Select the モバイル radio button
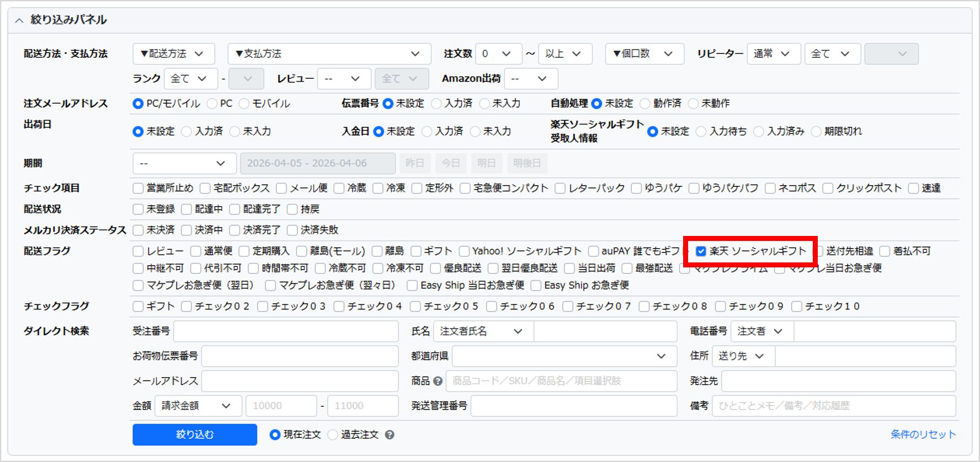Image resolution: width=980 pixels, height=462 pixels. 244,104
